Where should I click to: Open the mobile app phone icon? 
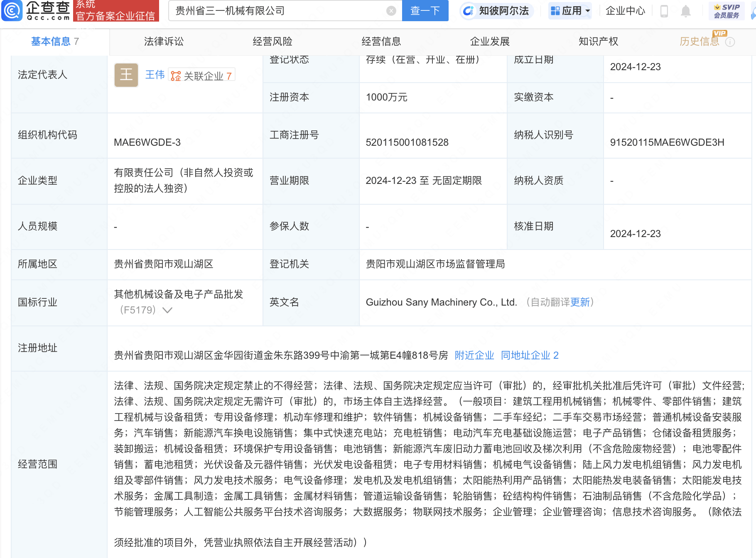(x=664, y=11)
